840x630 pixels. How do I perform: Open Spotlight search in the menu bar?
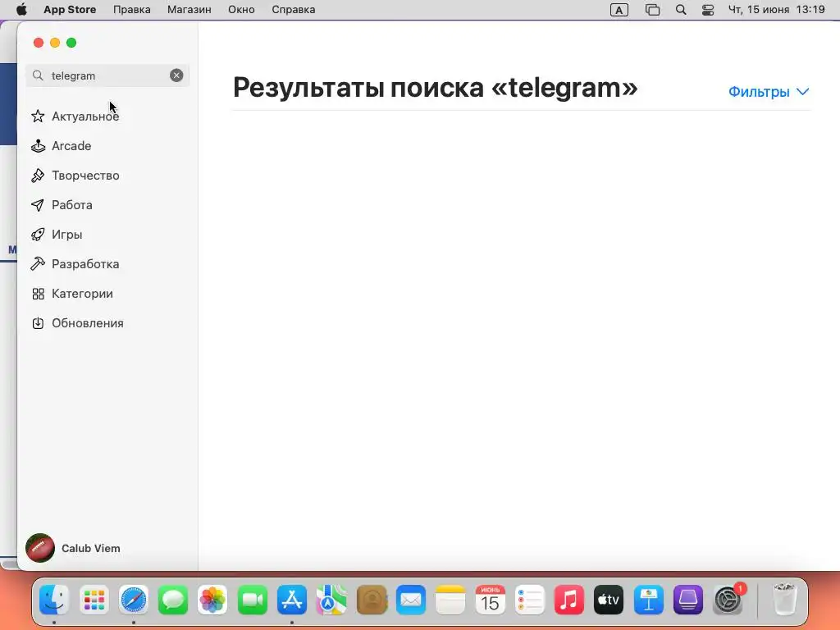[x=680, y=10]
